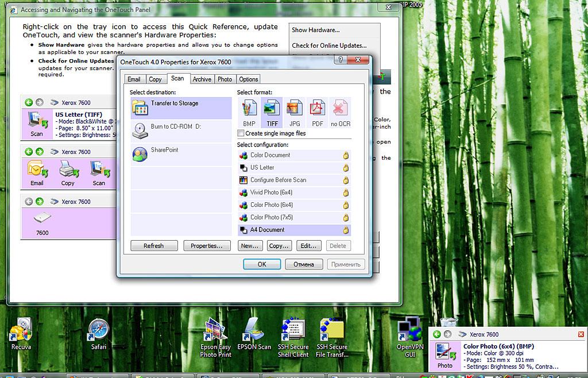Choose the JPG format icon
The height and width of the screenshot is (378, 588).
pyautogui.click(x=295, y=113)
